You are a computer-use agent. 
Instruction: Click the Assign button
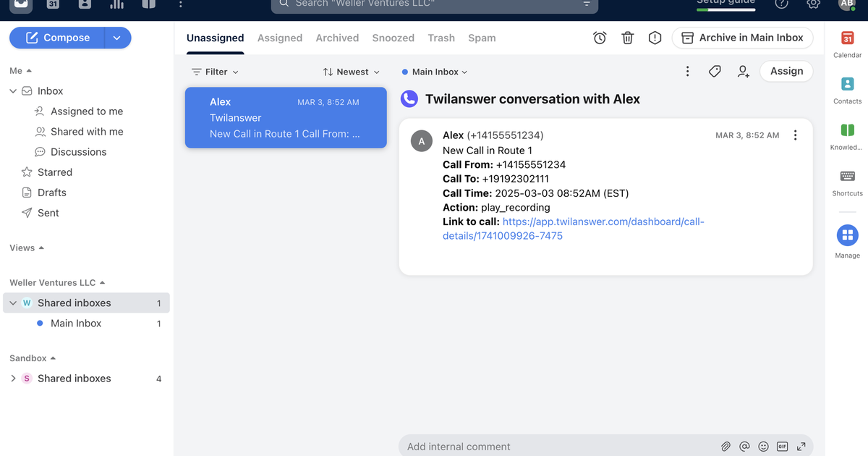pos(786,71)
